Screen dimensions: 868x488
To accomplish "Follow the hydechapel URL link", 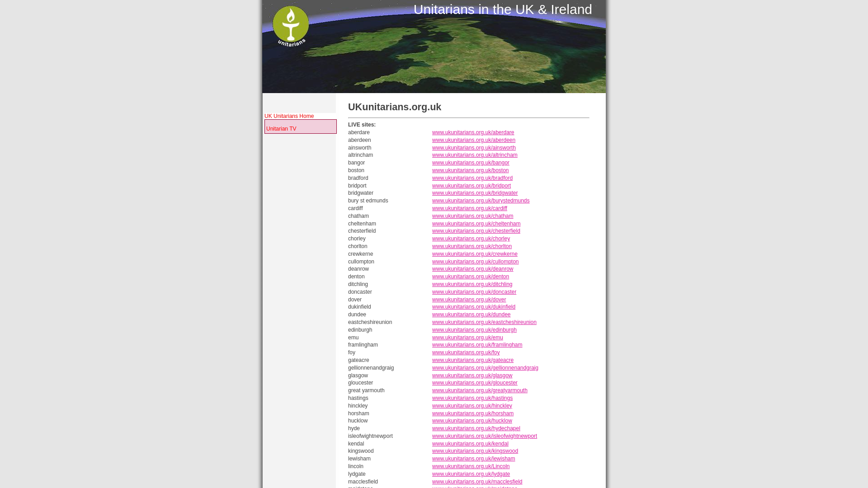I will click(476, 428).
